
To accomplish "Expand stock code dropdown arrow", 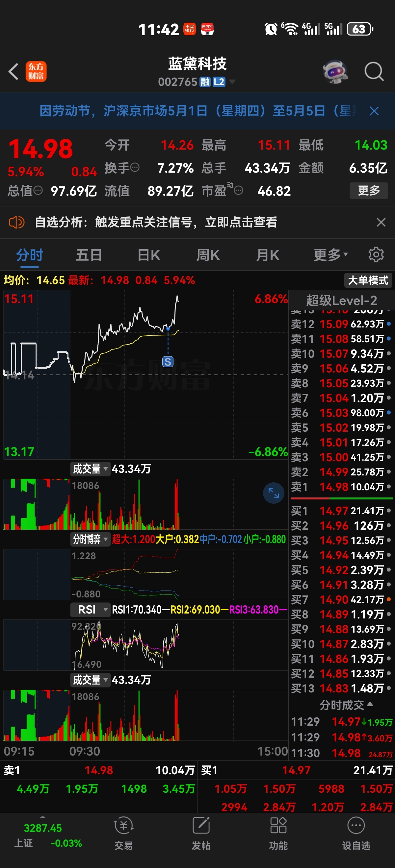I will click(232, 82).
